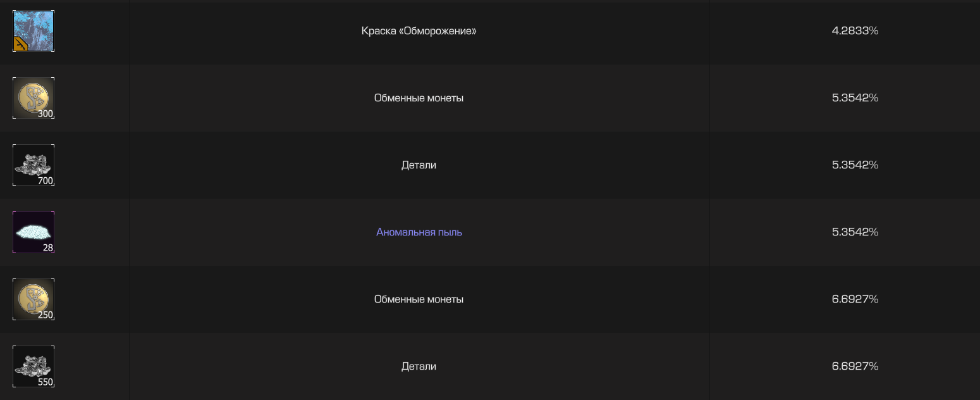The image size is (980, 400).
Task: Click the 700 parts item icon
Action: tap(34, 165)
